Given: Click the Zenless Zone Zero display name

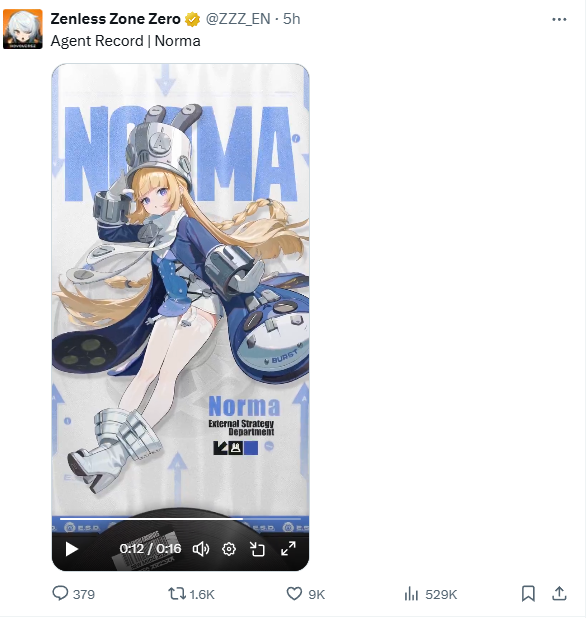Looking at the screenshot, I should pyautogui.click(x=115, y=19).
